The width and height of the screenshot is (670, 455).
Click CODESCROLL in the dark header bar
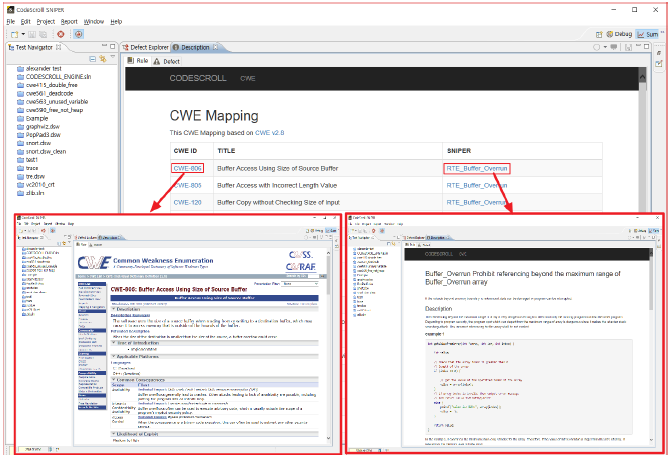pyautogui.click(x=198, y=78)
